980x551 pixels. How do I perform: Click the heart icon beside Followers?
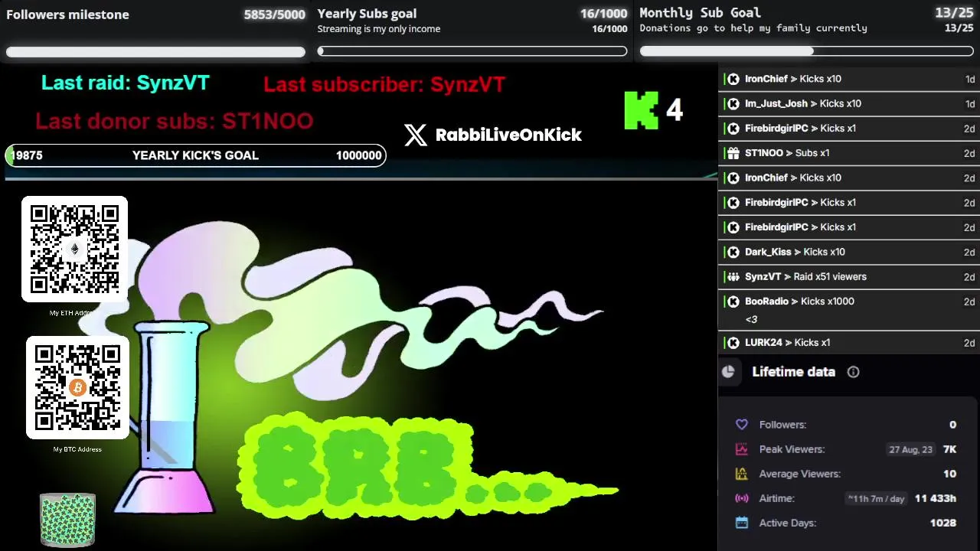tap(741, 425)
